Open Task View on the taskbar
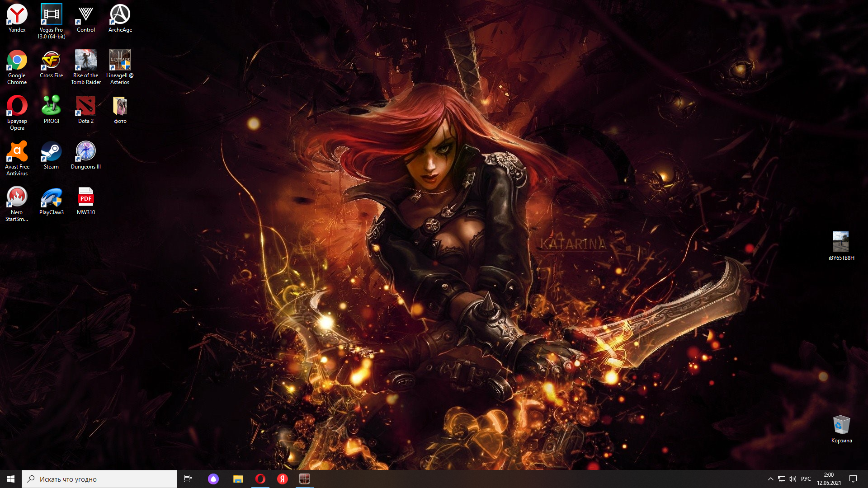868x488 pixels. (188, 479)
